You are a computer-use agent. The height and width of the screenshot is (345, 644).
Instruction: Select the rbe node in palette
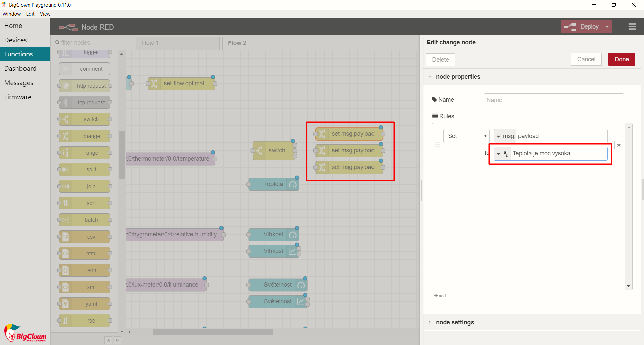click(x=85, y=321)
